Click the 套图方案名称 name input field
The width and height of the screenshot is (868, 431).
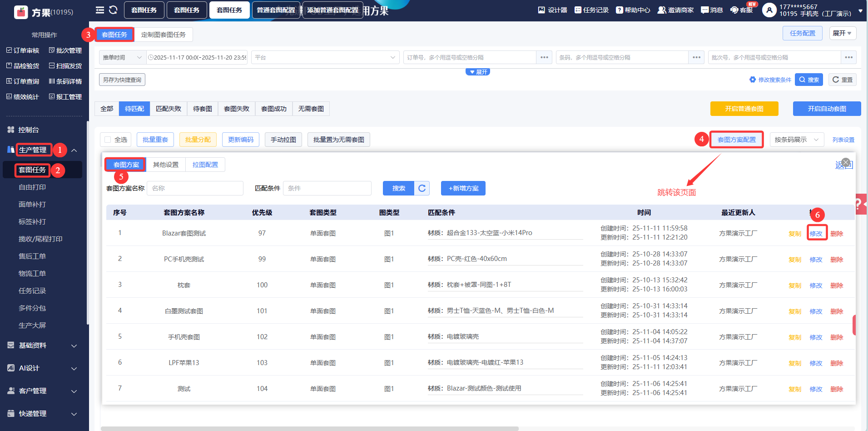tap(195, 188)
